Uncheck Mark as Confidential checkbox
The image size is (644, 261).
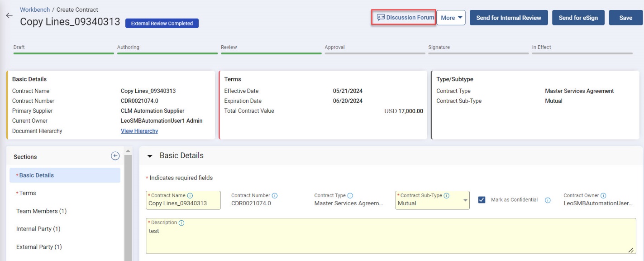coord(482,200)
